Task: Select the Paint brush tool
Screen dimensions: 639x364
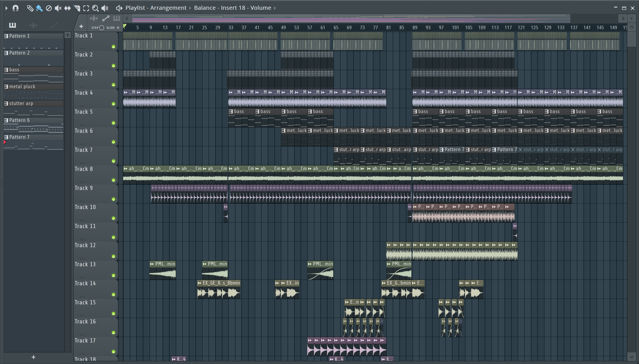Action: click(x=39, y=8)
